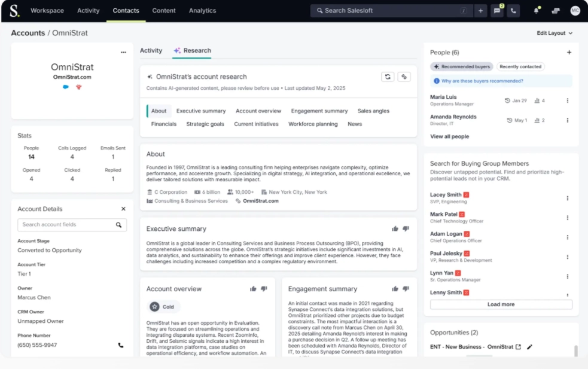Screen dimensions: 588x369
Task: Open Maria Luis contact
Action: (x=443, y=97)
